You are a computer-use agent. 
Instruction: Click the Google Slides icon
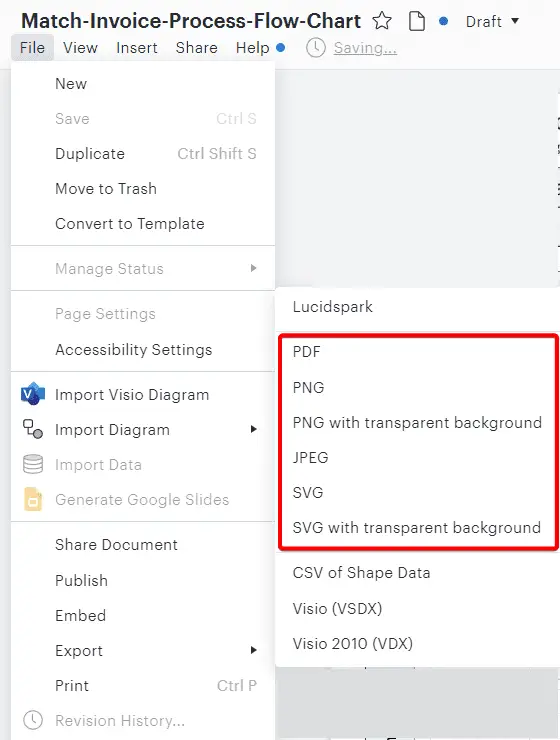click(x=33, y=499)
